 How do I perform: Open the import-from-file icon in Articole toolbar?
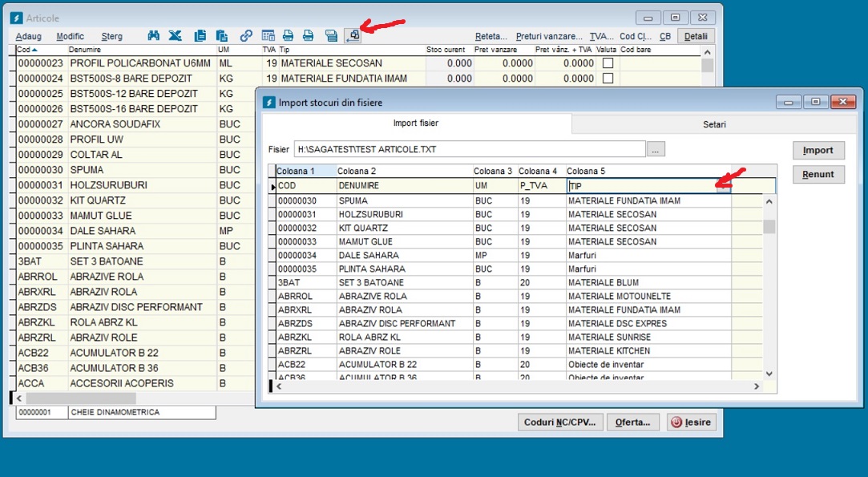353,36
